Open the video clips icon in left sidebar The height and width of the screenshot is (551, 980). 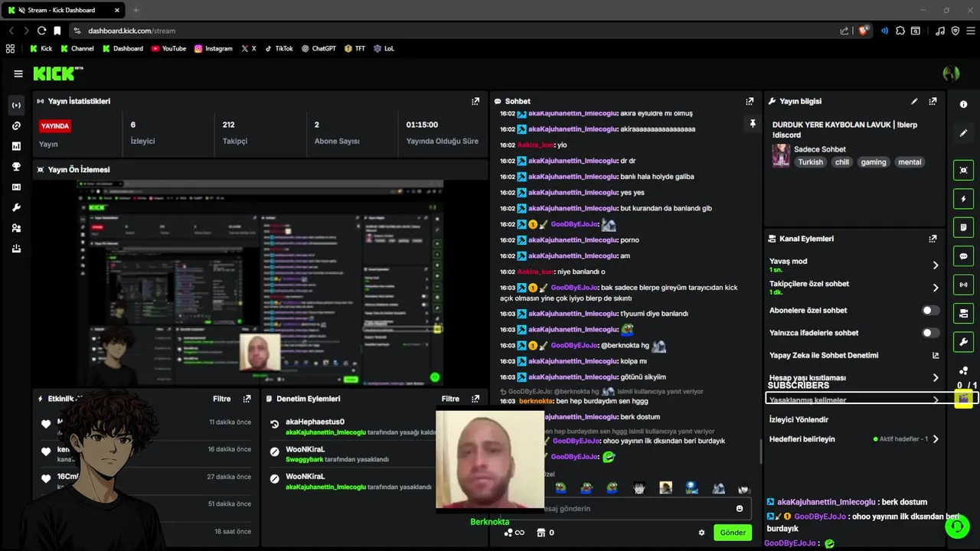click(x=16, y=187)
